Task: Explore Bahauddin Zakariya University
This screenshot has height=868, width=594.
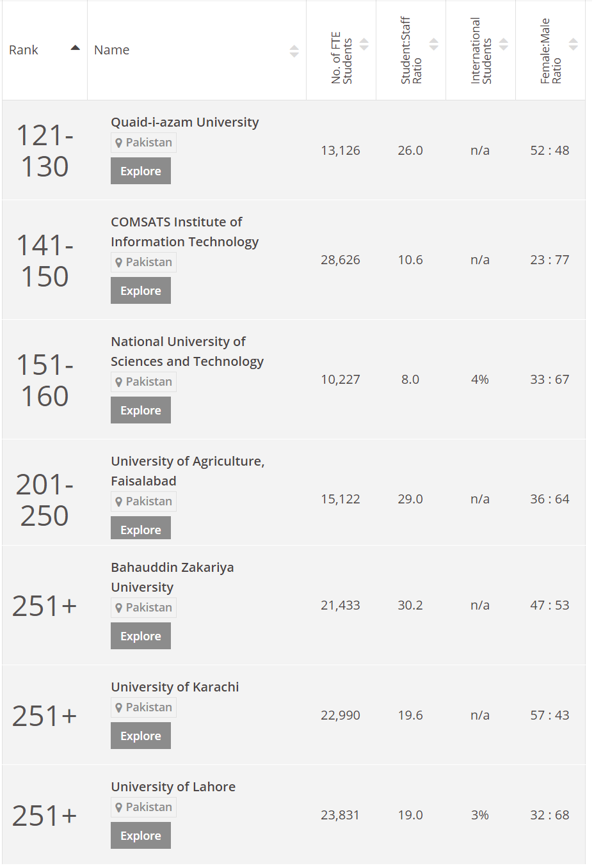Action: click(x=141, y=636)
